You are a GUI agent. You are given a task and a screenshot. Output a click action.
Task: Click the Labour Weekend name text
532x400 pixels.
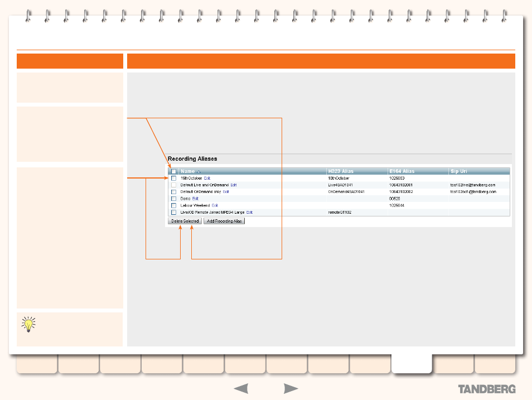tap(195, 205)
